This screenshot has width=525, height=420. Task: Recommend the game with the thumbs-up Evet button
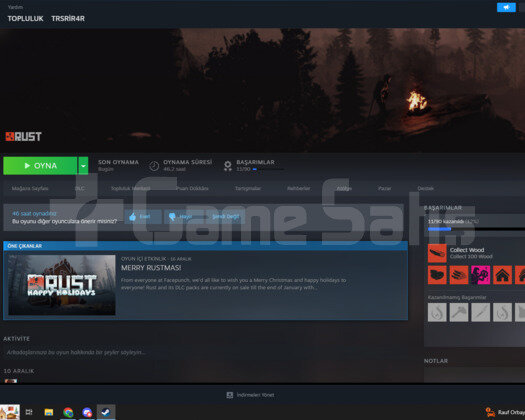(x=143, y=217)
